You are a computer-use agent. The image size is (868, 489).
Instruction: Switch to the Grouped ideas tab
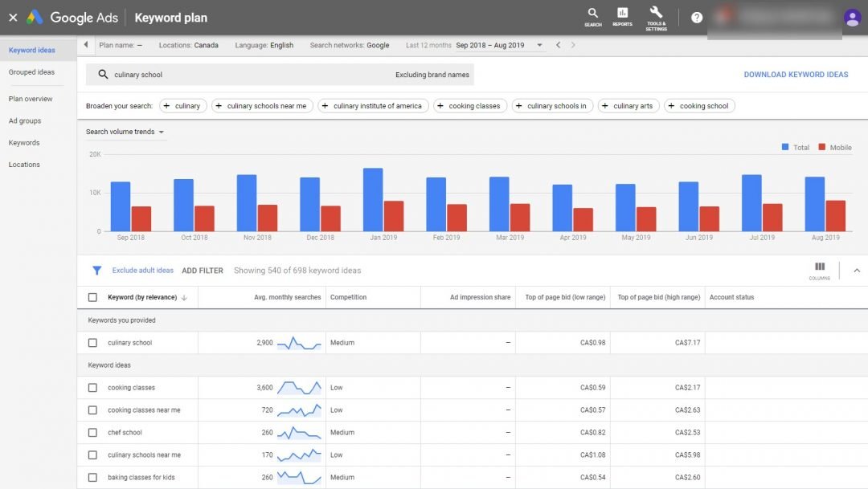[x=34, y=71]
